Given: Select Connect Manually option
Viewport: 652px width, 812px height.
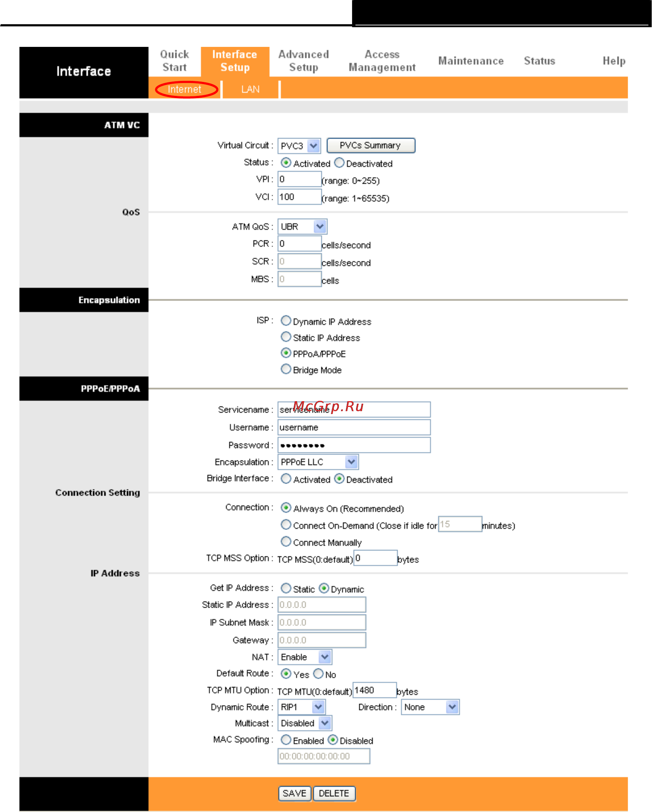Looking at the screenshot, I should 286,541.
